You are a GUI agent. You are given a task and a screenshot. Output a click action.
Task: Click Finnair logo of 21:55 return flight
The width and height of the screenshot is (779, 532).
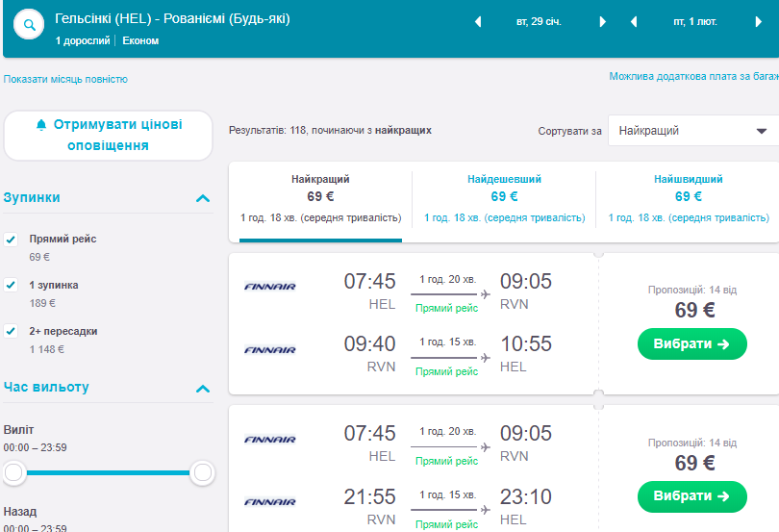point(270,501)
